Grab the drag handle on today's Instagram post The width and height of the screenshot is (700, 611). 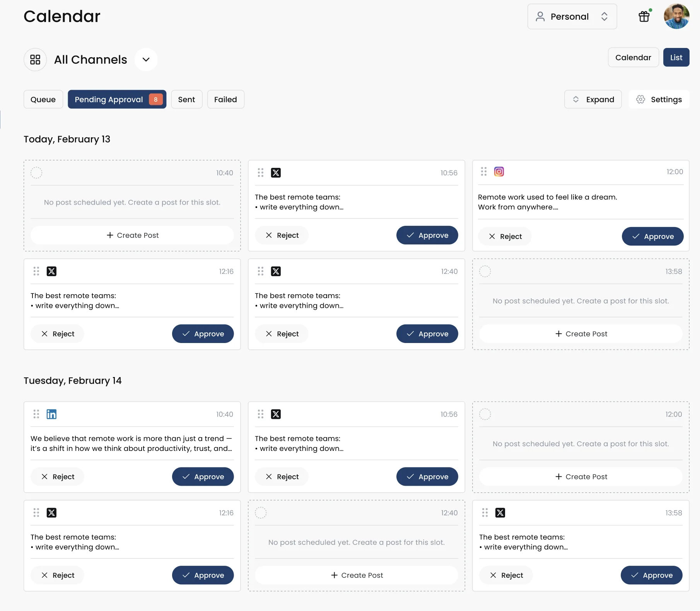tap(484, 171)
